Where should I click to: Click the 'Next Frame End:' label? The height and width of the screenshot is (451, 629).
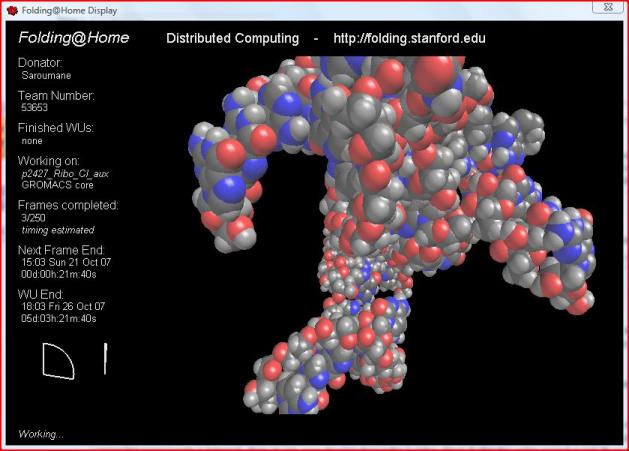61,250
